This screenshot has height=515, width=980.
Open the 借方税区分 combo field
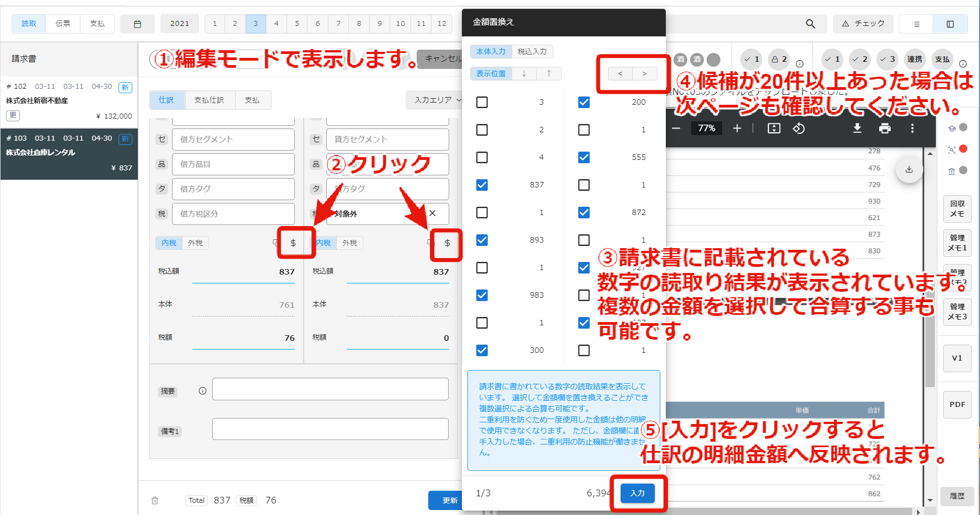pos(233,214)
